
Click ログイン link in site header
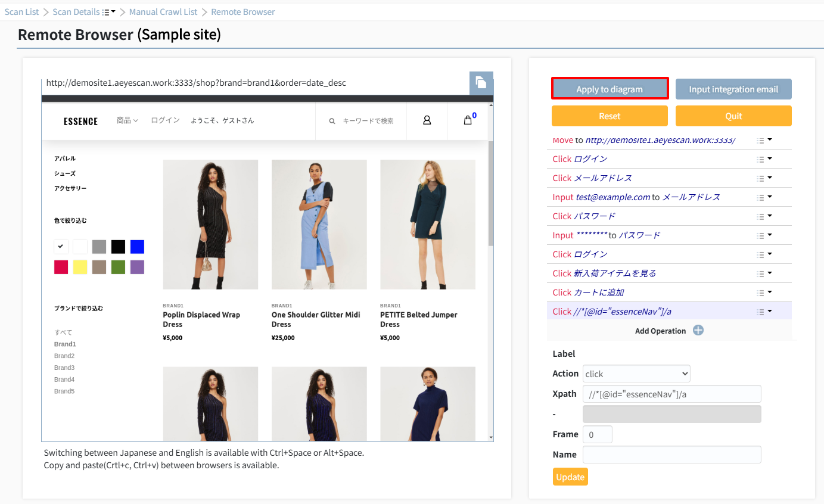coord(165,120)
